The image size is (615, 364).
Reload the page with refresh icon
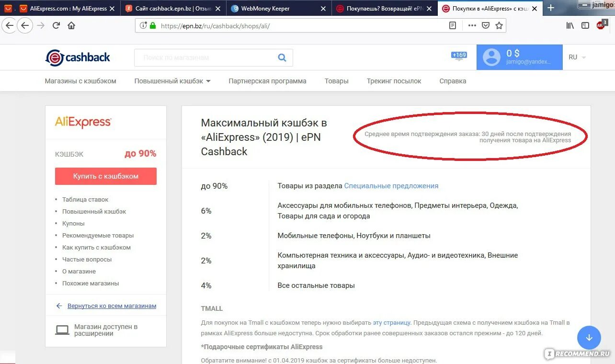point(56,25)
